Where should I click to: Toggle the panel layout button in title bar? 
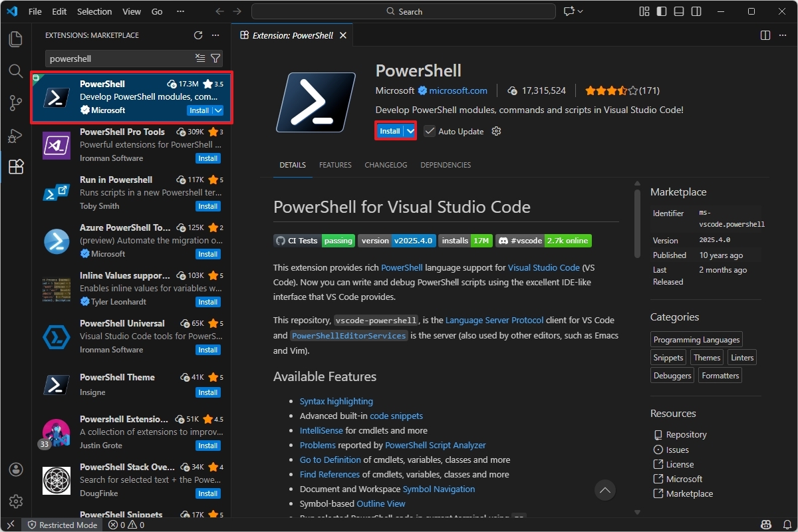click(x=678, y=11)
